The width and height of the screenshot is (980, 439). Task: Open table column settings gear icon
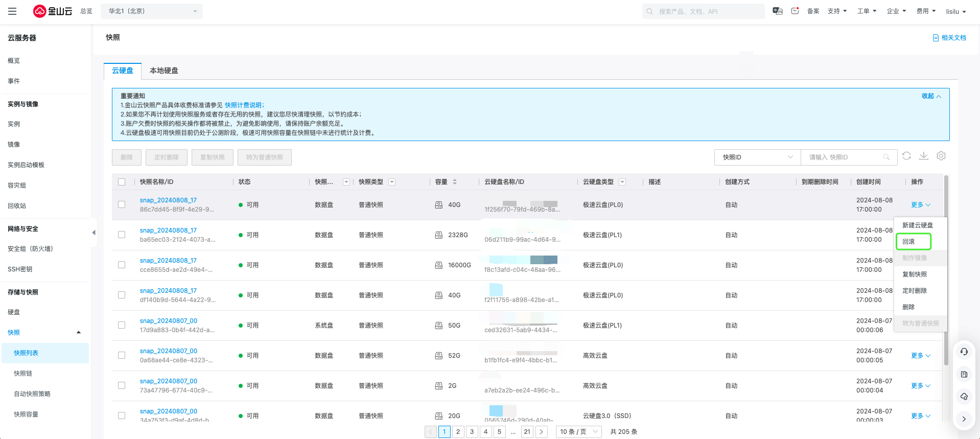pos(941,156)
